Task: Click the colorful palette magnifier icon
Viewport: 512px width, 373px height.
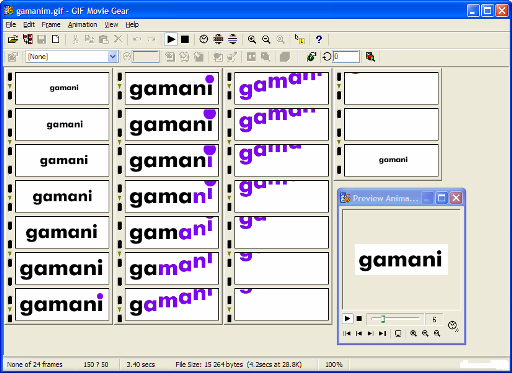Action: pos(370,57)
